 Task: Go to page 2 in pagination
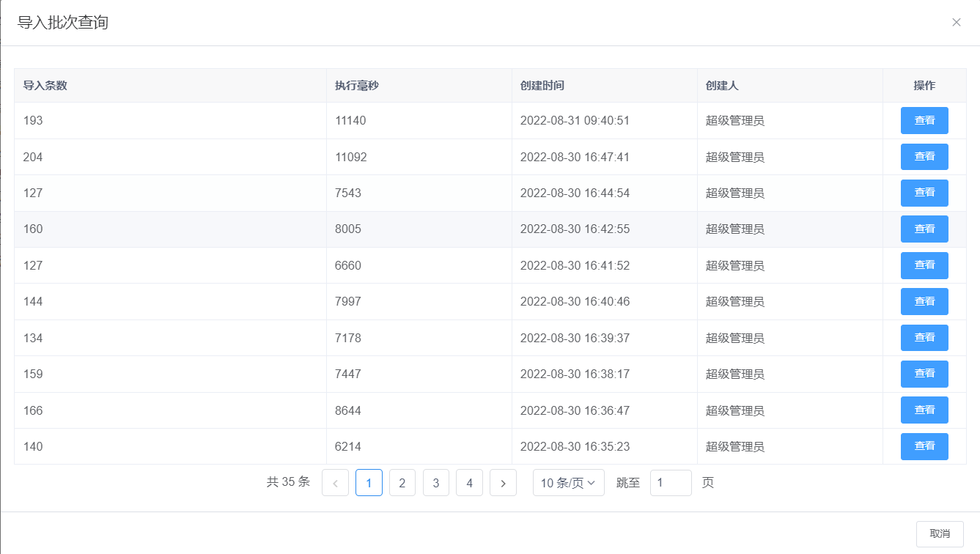click(x=402, y=483)
